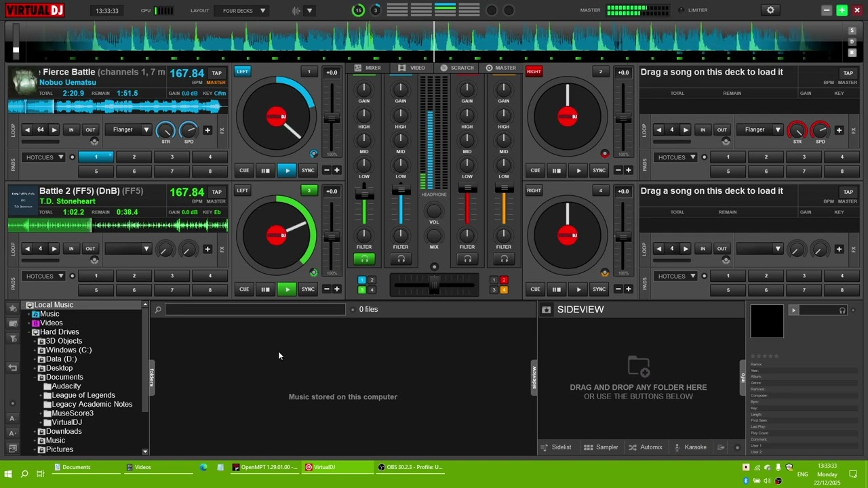868x488 pixels.
Task: Click the search magnifier icon
Action: (x=157, y=310)
